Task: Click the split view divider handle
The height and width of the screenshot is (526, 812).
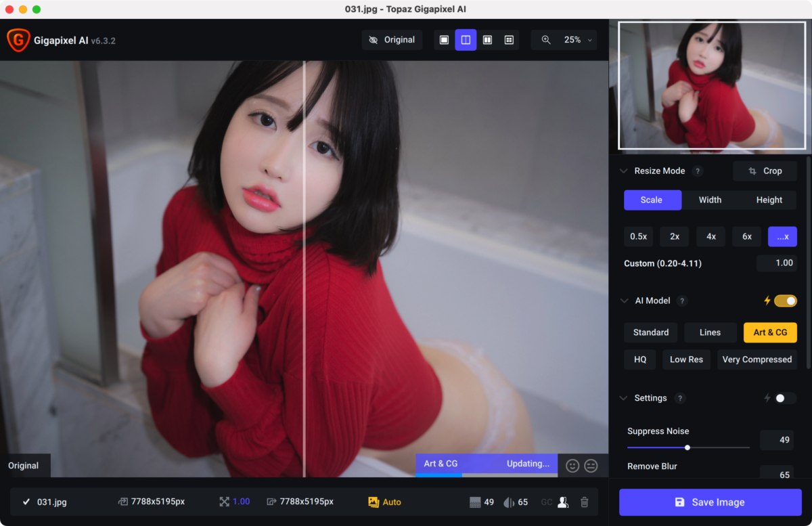Action: (304, 269)
